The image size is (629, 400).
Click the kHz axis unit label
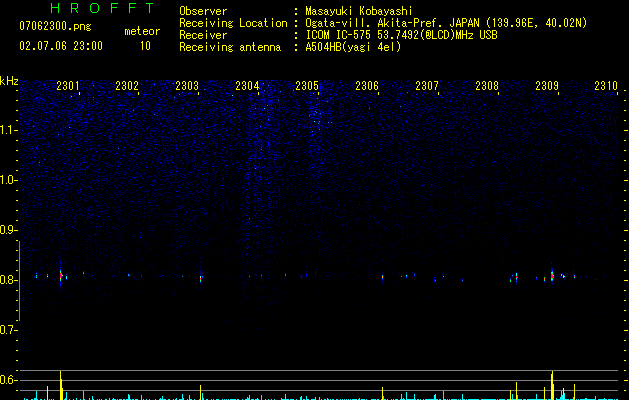point(9,81)
